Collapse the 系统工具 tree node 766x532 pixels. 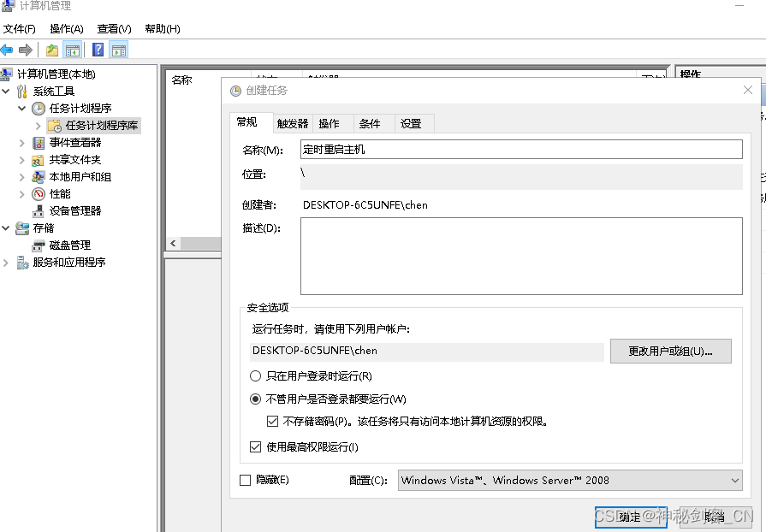pos(6,92)
